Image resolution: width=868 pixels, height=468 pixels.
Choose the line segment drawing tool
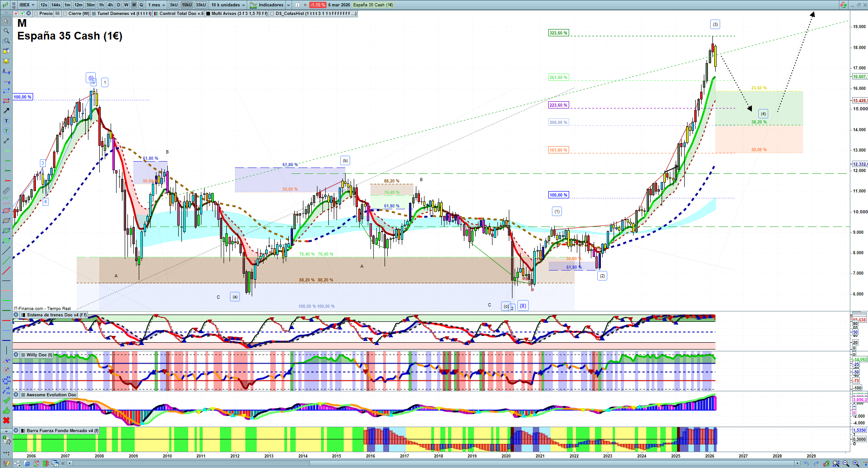click(x=6, y=141)
